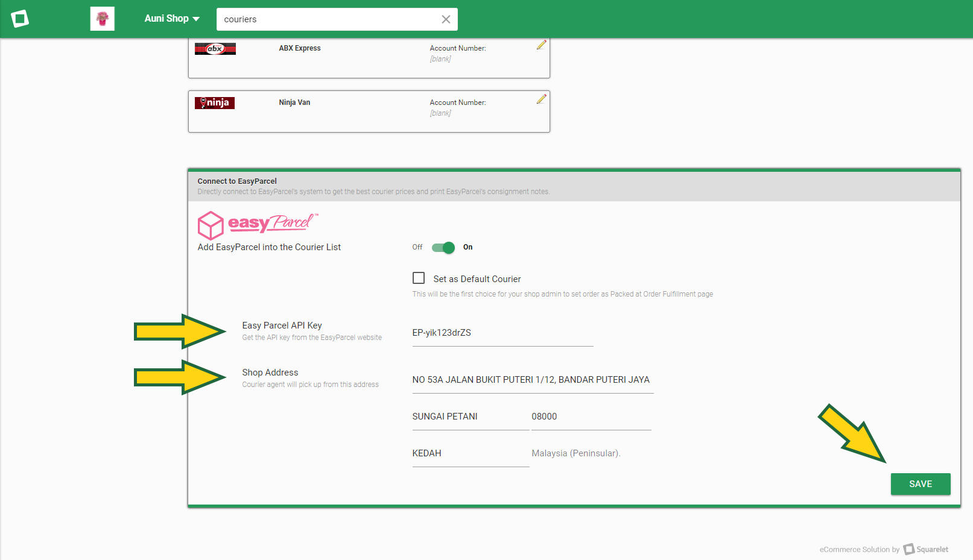Click the Squarelet footer link
Image resolution: width=973 pixels, height=560 pixels.
pyautogui.click(x=926, y=549)
